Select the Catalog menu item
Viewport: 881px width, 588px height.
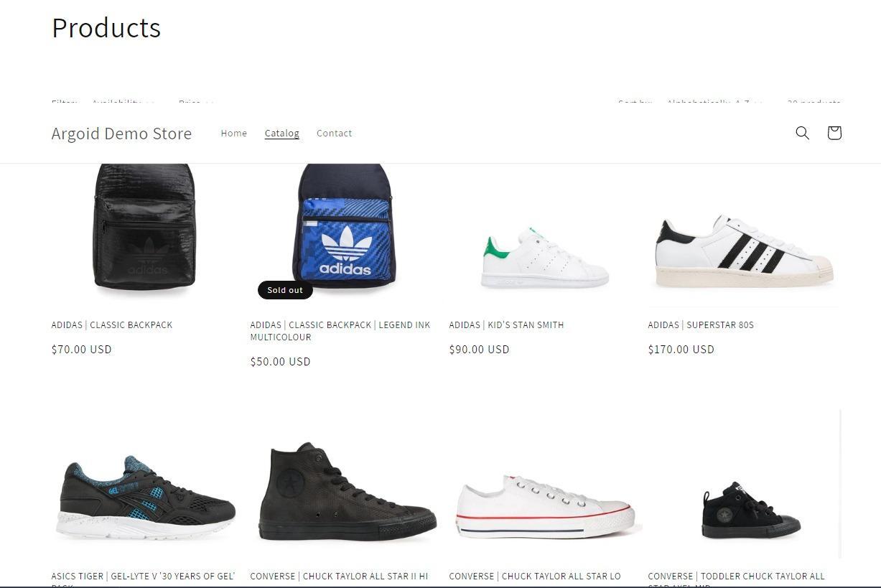[x=281, y=133]
